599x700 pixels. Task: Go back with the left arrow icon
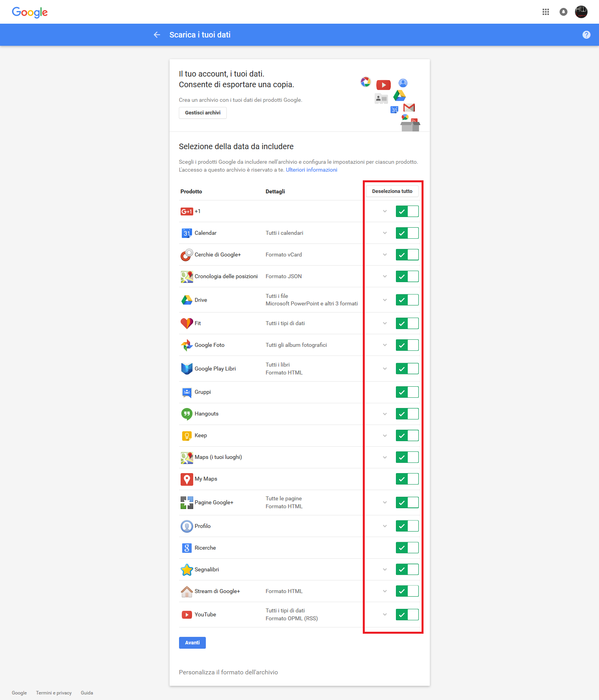(157, 35)
